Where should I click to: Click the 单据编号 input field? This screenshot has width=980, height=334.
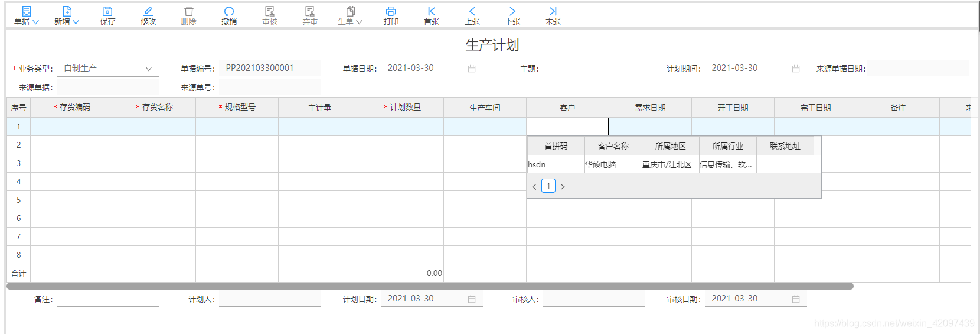(x=270, y=68)
